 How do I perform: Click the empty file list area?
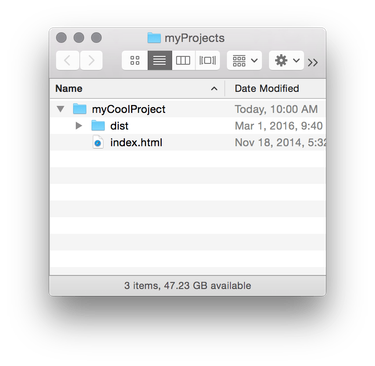tap(188, 213)
